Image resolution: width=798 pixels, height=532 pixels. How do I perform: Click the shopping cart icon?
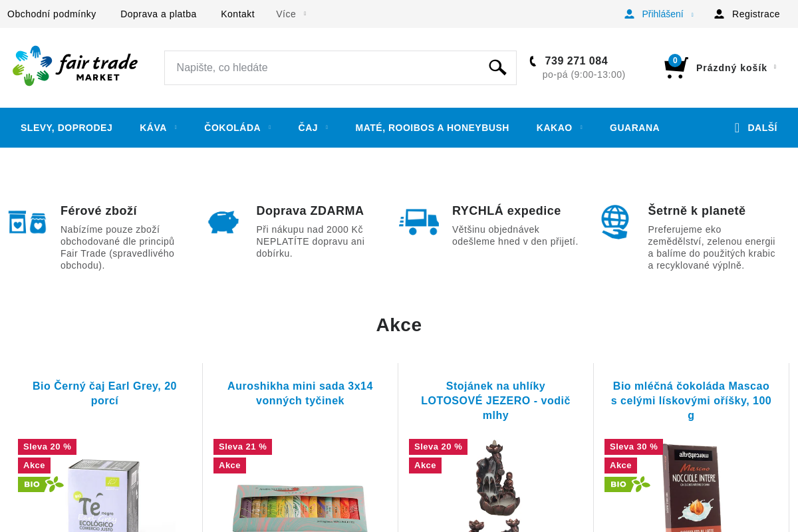676,68
